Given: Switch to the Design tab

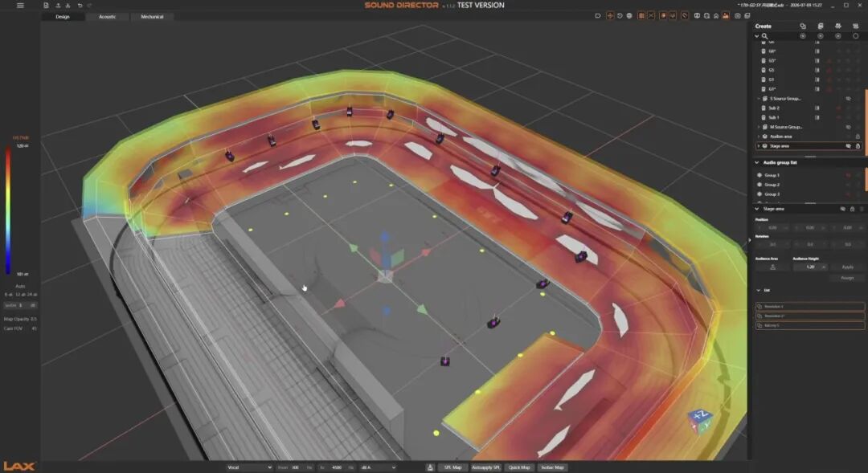Looking at the screenshot, I should 63,17.
